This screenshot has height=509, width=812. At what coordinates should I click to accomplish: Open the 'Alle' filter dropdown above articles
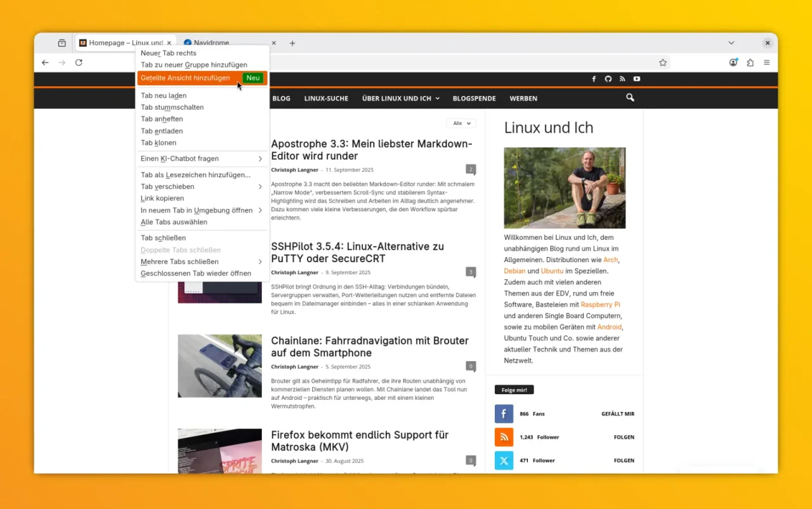pyautogui.click(x=461, y=123)
